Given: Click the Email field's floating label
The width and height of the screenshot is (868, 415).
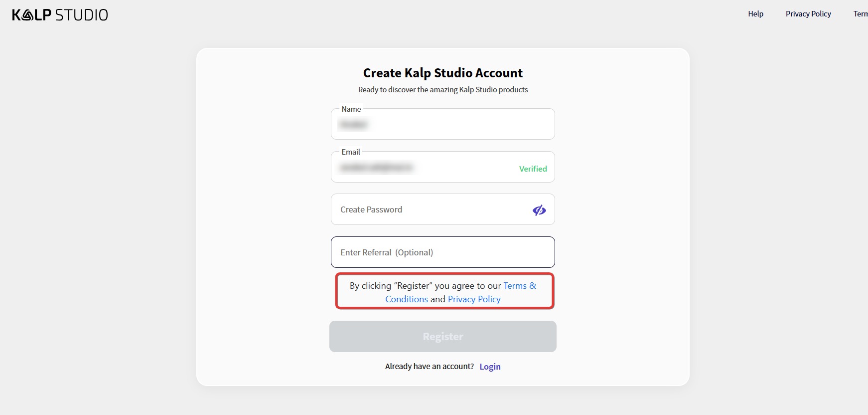Looking at the screenshot, I should [351, 152].
